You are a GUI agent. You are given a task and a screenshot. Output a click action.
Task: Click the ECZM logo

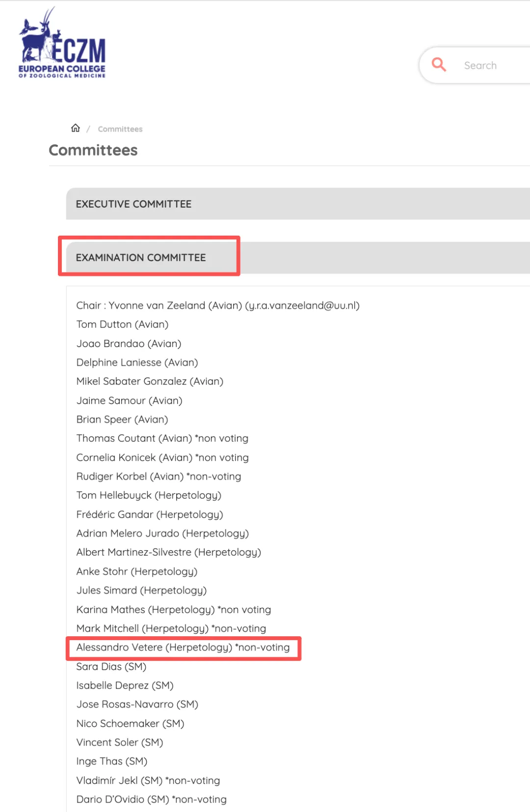coord(62,44)
